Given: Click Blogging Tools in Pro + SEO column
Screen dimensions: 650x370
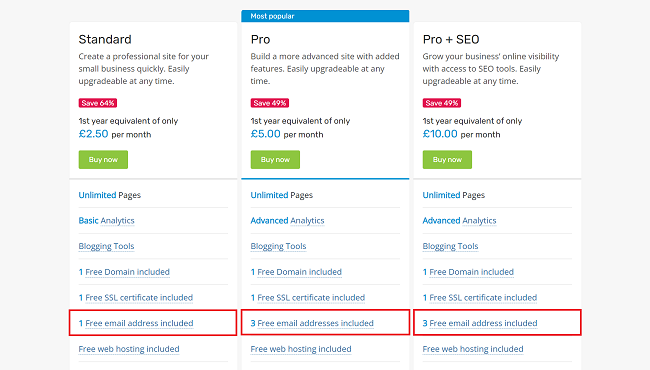Looking at the screenshot, I should 451,246.
